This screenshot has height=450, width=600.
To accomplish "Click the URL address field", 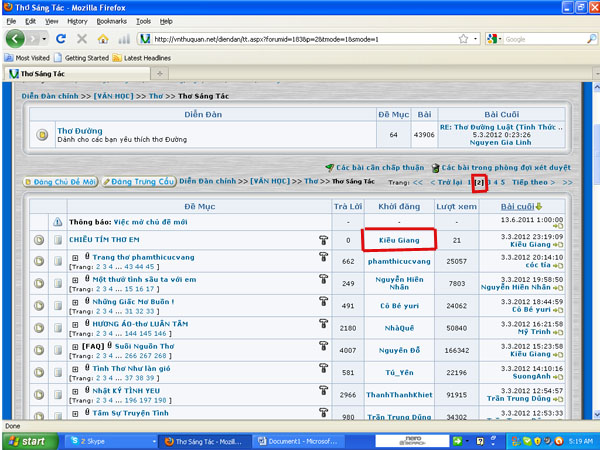I will [304, 39].
